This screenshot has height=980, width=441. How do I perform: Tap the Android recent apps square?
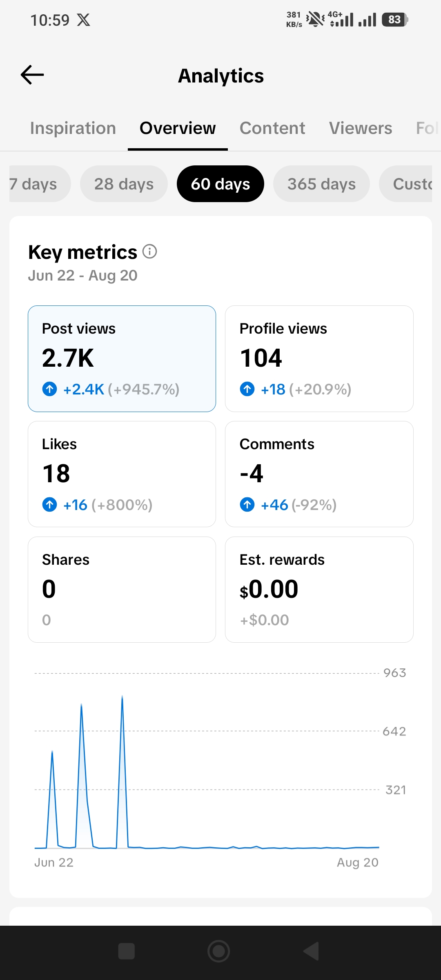coord(127,951)
